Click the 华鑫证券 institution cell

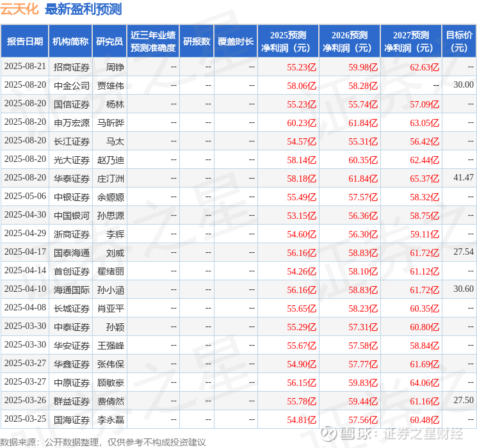pyautogui.click(x=72, y=364)
